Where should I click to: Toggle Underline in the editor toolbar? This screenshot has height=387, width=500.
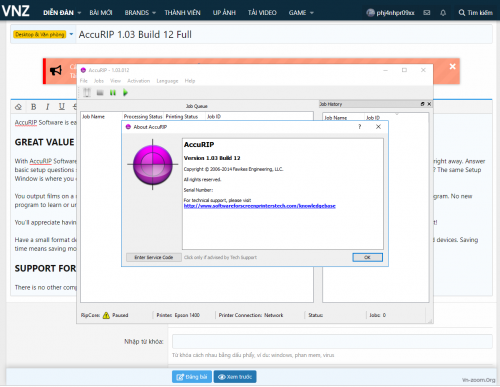tap(62, 107)
